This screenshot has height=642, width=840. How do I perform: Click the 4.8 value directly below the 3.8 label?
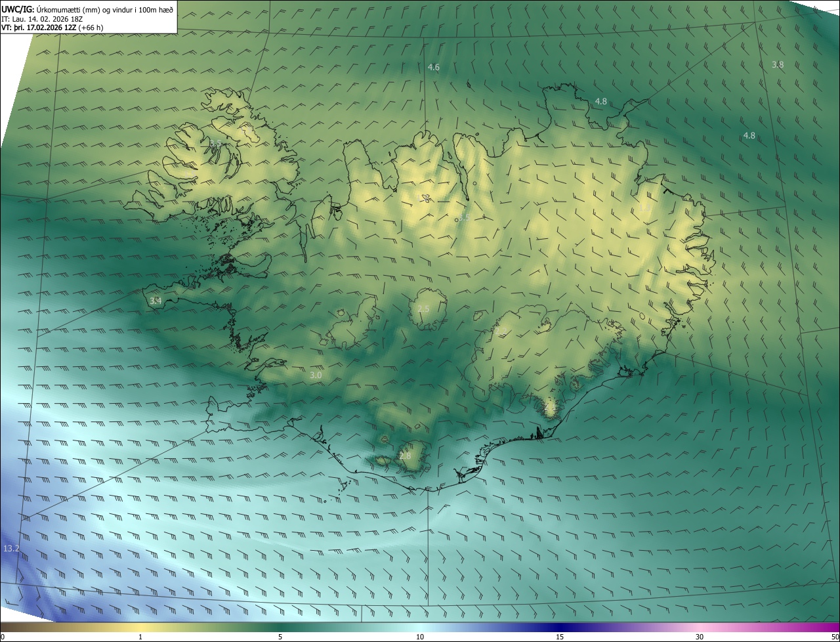tap(749, 135)
